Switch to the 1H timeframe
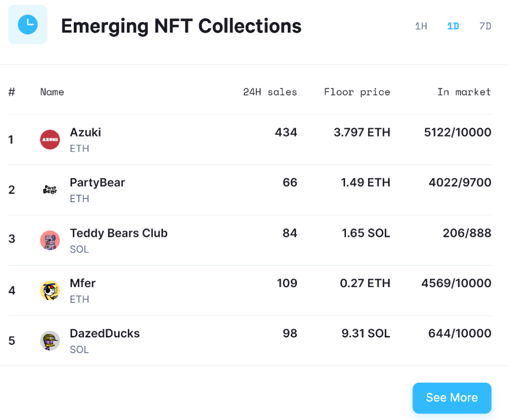509x420 pixels. pos(421,26)
